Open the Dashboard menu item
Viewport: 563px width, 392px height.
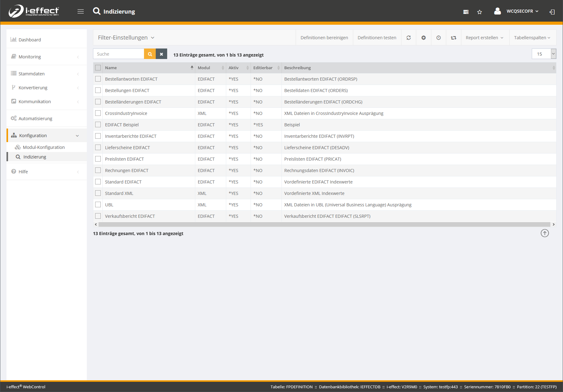30,40
